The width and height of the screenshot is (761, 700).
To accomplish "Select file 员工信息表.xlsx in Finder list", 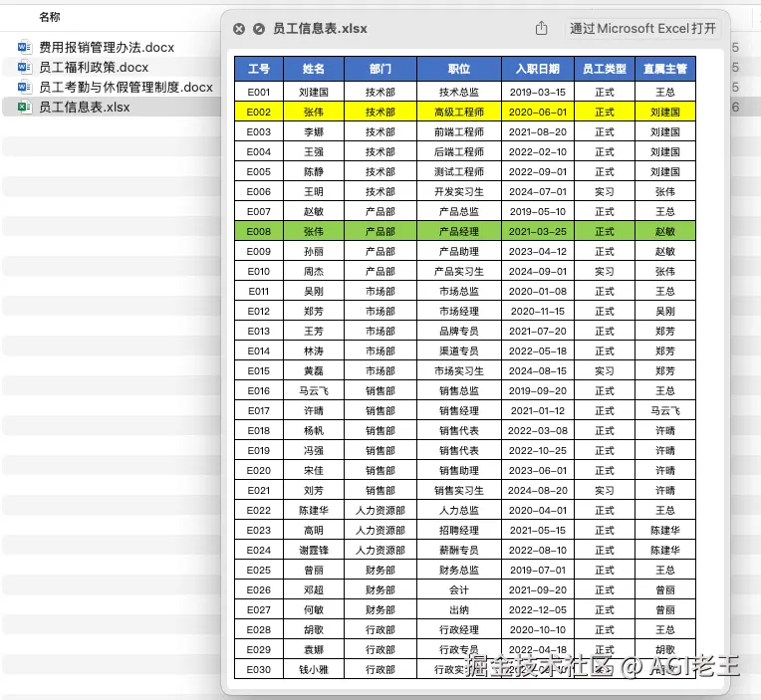I will [x=85, y=107].
